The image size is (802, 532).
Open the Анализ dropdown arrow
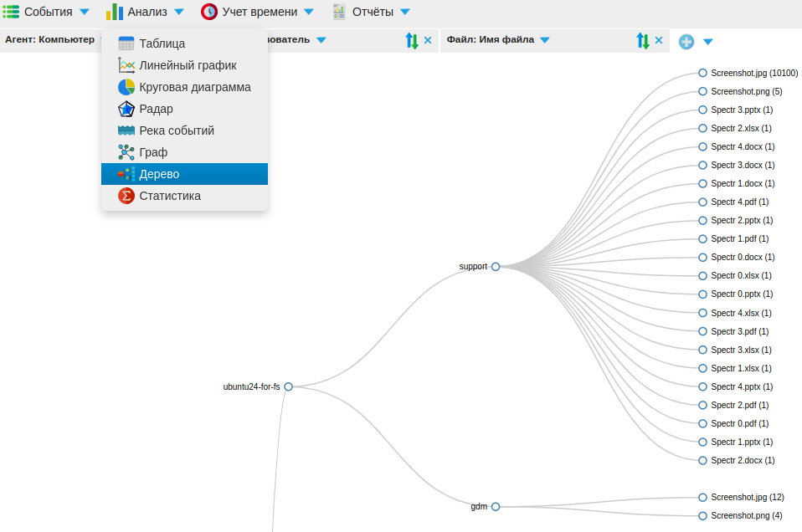point(179,12)
